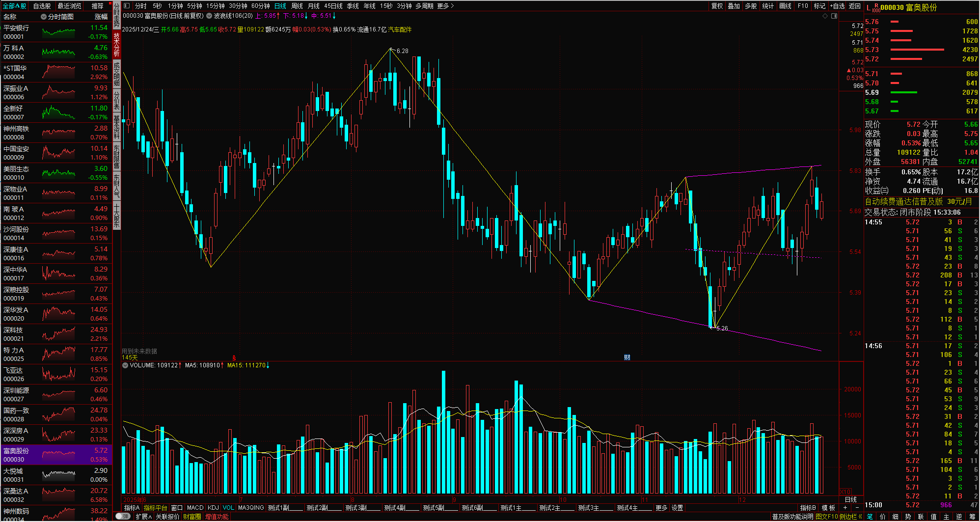Open 增值功能 link

217,517
